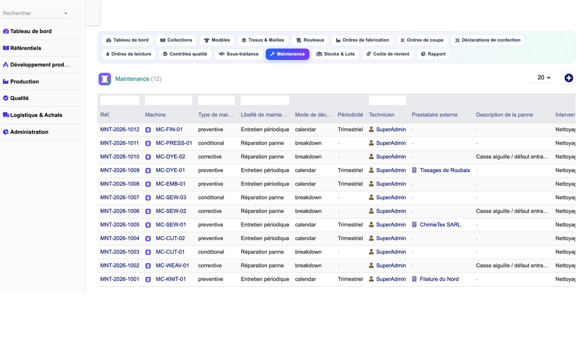Screen dimensions: 588x364
Task: Click Tableau de bord sidebar gauge icon
Action: [6, 31]
